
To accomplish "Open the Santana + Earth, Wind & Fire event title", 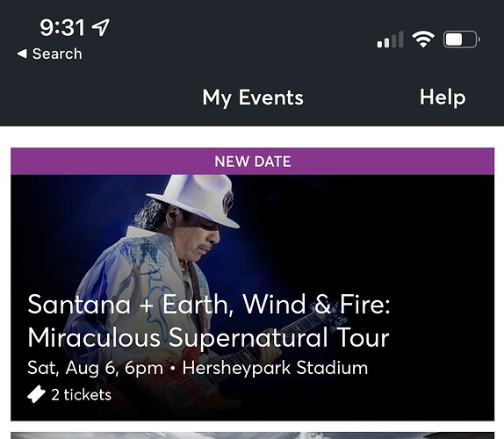I will [x=209, y=304].
